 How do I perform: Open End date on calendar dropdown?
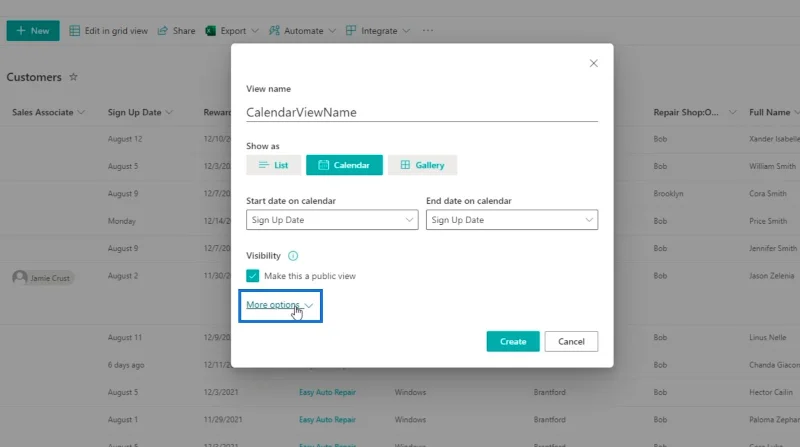512,220
